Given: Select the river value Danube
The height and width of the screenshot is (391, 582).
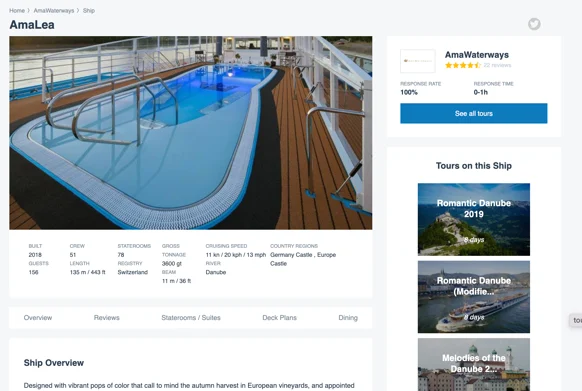Looking at the screenshot, I should pos(216,272).
